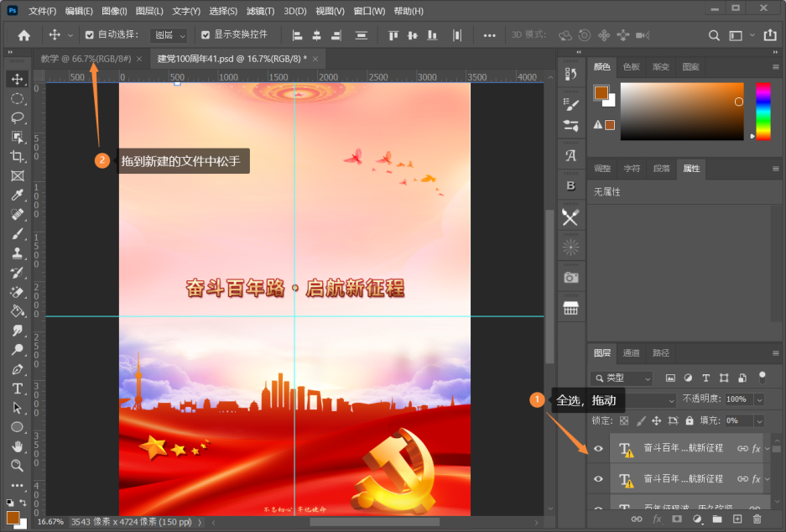Select the Paint Bucket tool

tap(17, 311)
